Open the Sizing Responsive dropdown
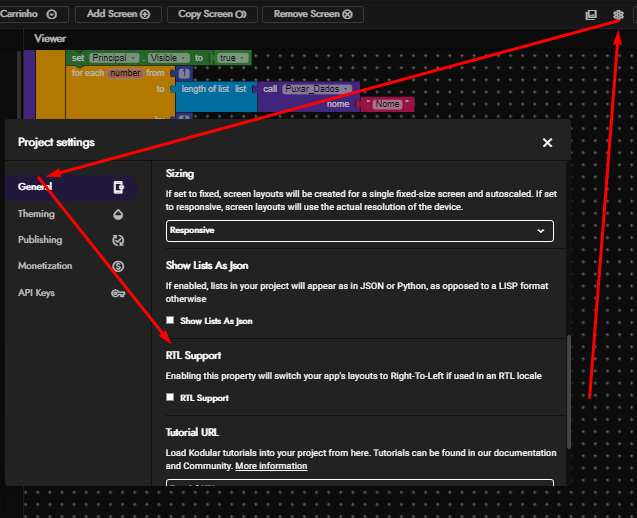The width and height of the screenshot is (637, 518). (359, 230)
